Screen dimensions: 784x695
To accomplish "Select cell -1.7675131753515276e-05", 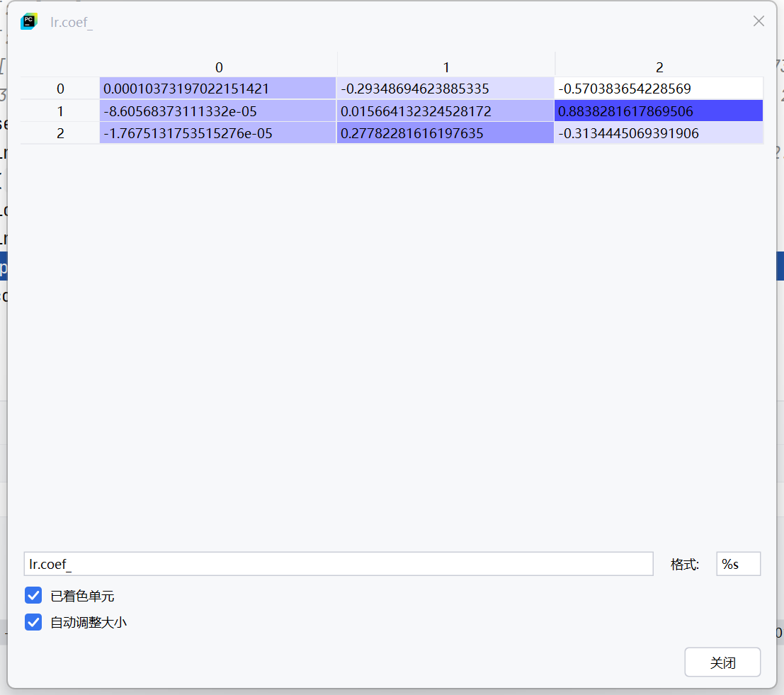I will point(218,133).
